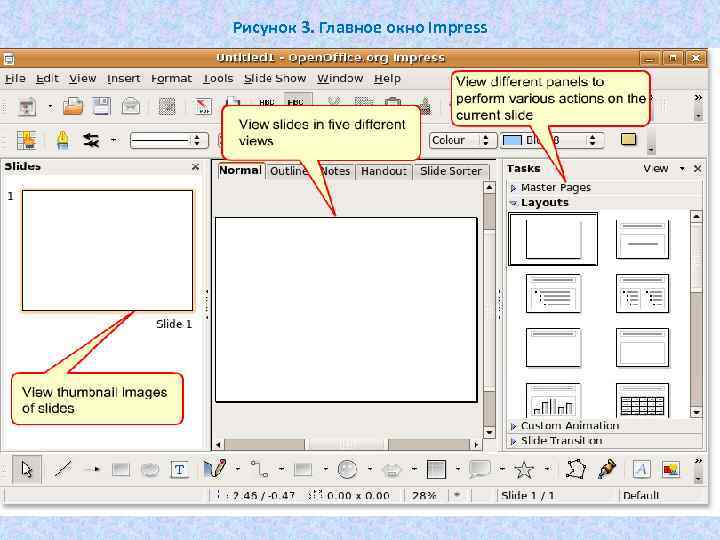This screenshot has width=720, height=540.
Task: Select the Symbol Shapes smiley tool
Action: click(x=392, y=470)
